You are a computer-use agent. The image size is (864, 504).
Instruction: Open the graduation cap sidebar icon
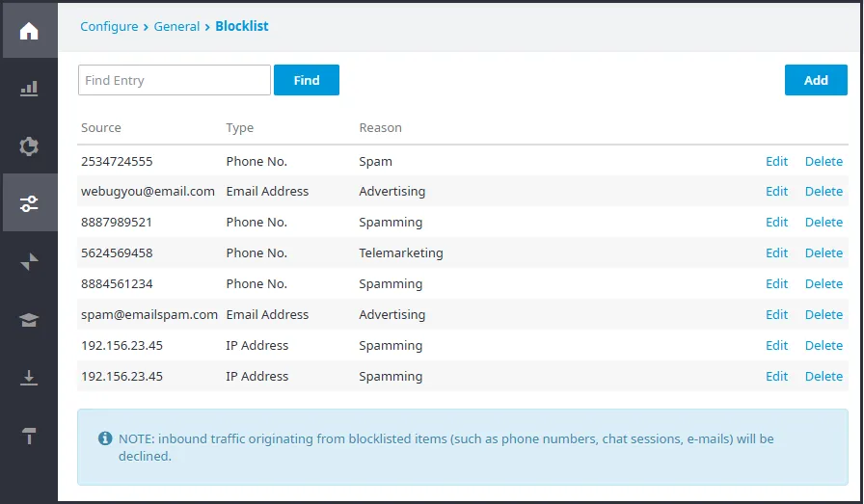pyautogui.click(x=29, y=320)
